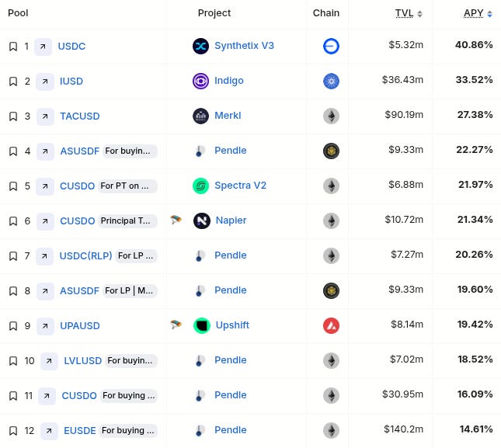Image resolution: width=501 pixels, height=448 pixels.
Task: Bookmark the Napier CUSDO pool
Action: pos(13,221)
